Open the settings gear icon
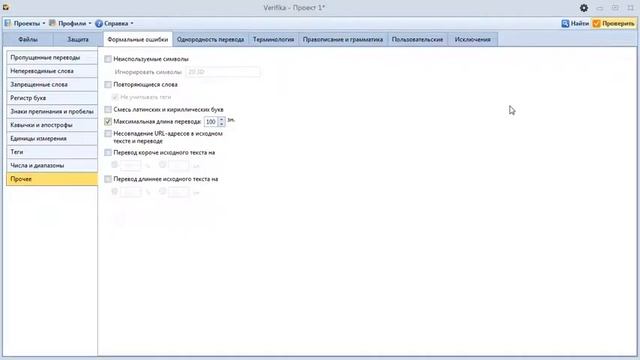Viewport: 640px width, 360px height. coord(584,8)
